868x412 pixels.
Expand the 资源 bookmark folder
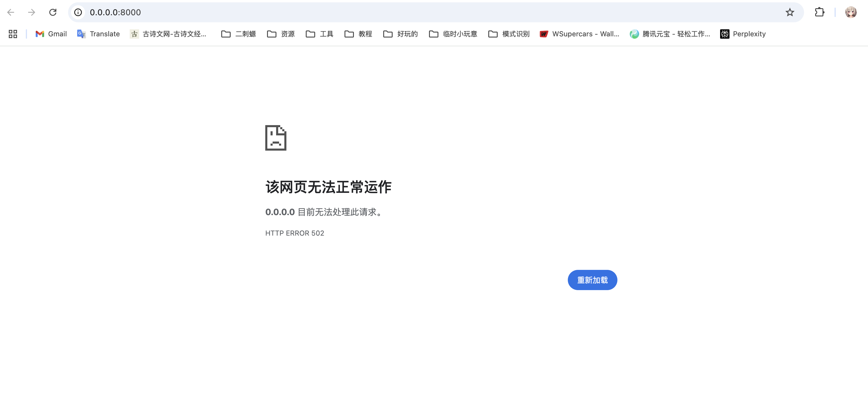281,34
